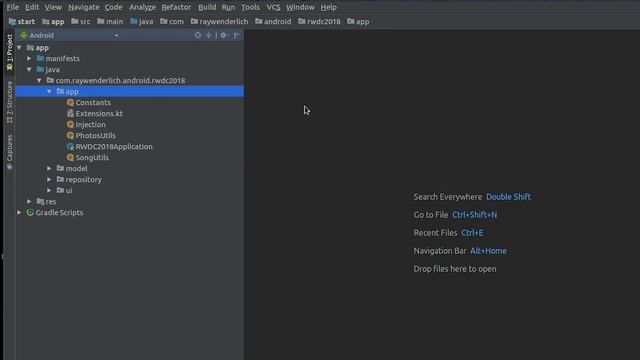Select the main breadcrumb folder
The width and height of the screenshot is (640, 360).
tap(110, 22)
